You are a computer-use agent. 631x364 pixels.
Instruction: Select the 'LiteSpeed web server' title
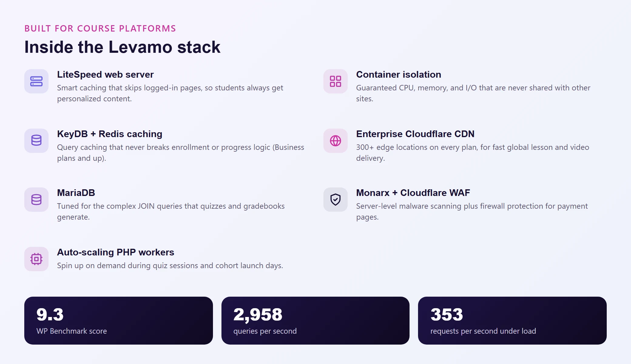coord(105,75)
